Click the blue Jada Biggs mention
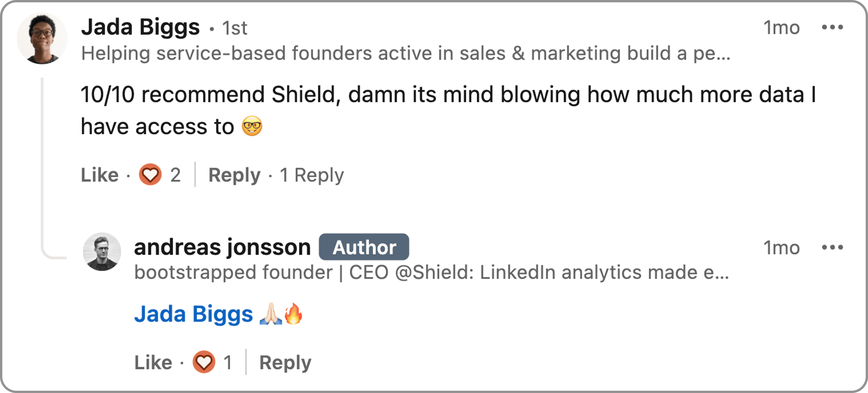 (193, 314)
